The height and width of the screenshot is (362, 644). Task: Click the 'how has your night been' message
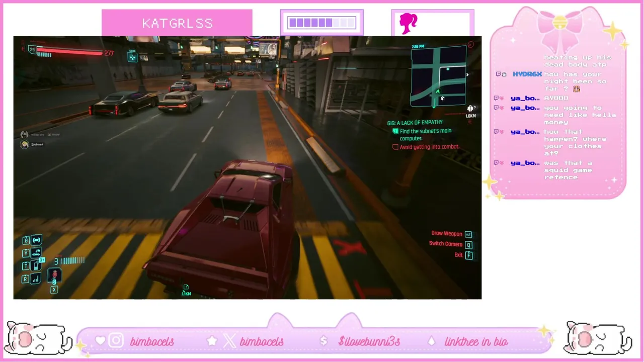pos(575,81)
